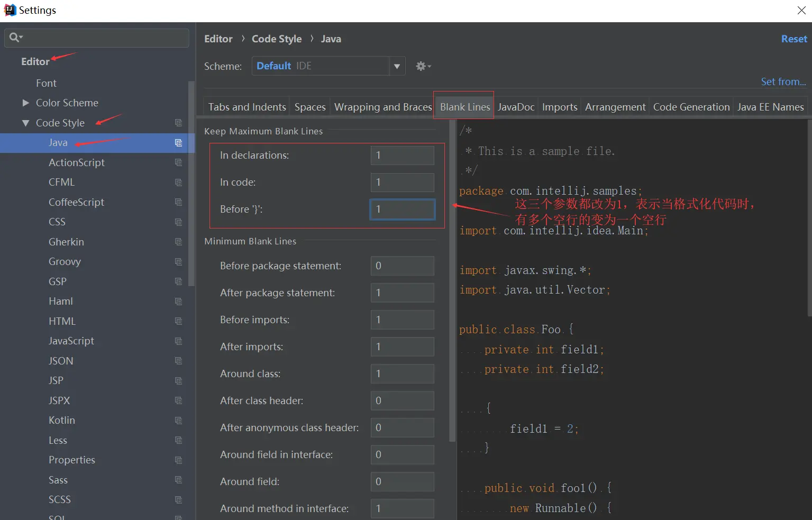Click the Set from... link
The width and height of the screenshot is (812, 520).
pos(783,82)
